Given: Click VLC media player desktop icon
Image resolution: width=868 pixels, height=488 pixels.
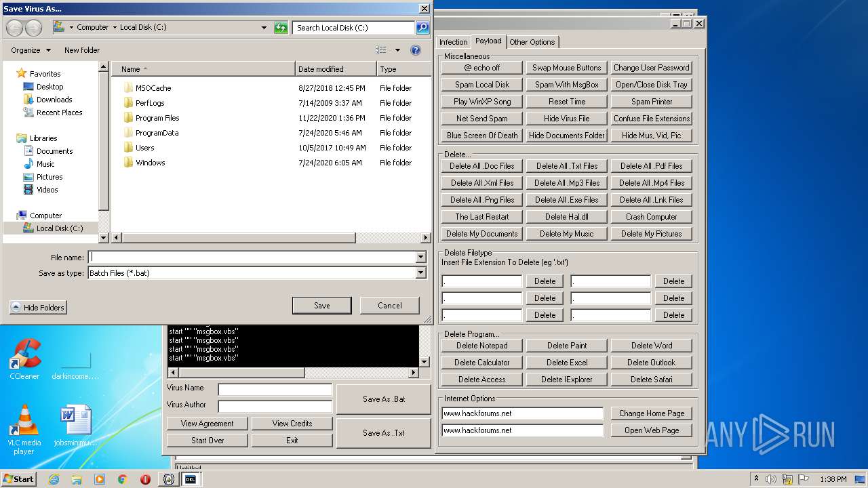Looking at the screenshot, I should 24,420.
